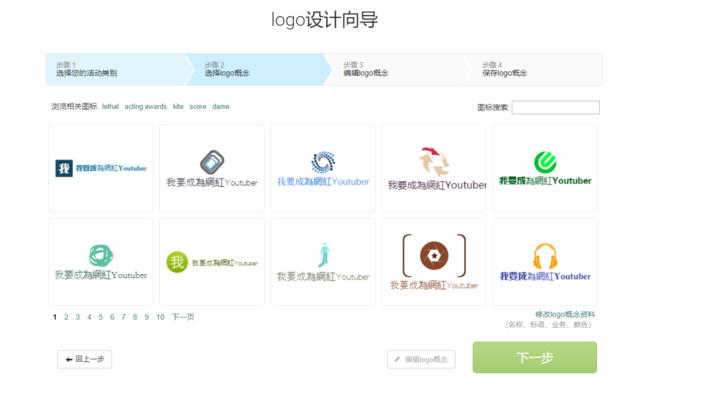
Task: Select current page 1 in pagination
Action: 55,317
